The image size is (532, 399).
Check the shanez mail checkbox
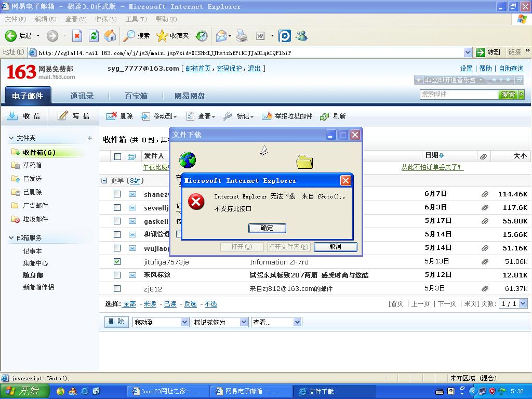point(117,194)
